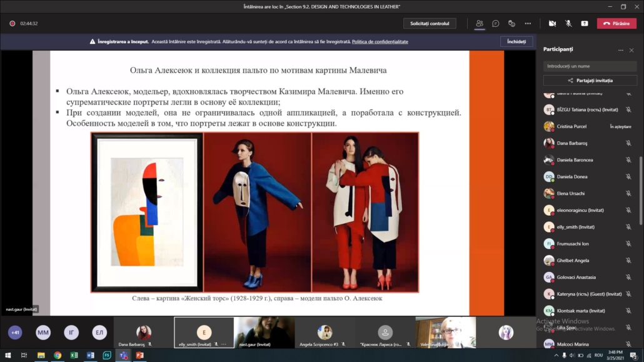644x362 pixels.
Task: Select Angela Scripcenco #3 video tile
Action: click(325, 333)
